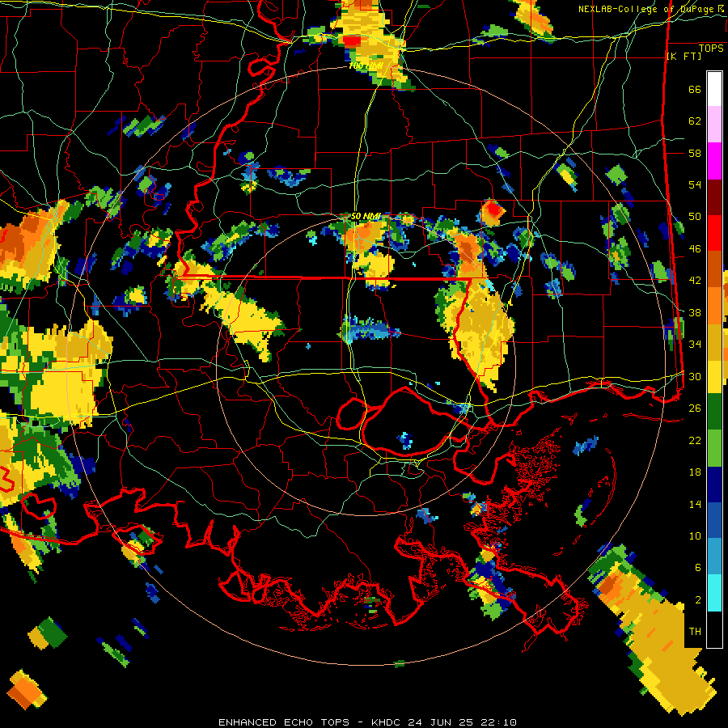Click the '30' legend label
The height and width of the screenshot is (728, 728).
click(695, 376)
